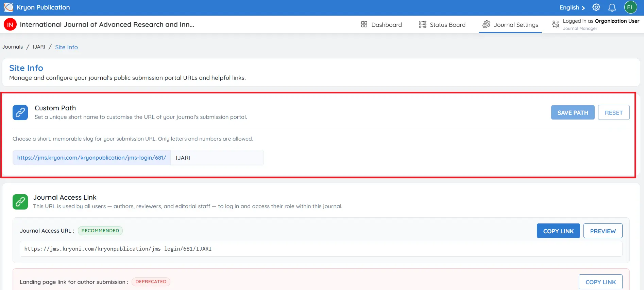This screenshot has height=290, width=644.
Task: Preview the Journal Access URL
Action: click(603, 231)
